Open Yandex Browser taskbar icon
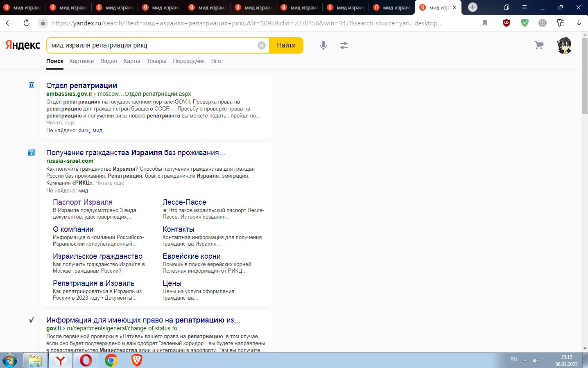 61,361
